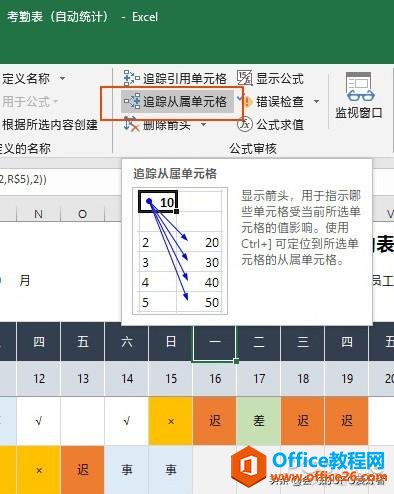Select date cell 13
Viewport: 394px width, 494px height.
point(83,379)
